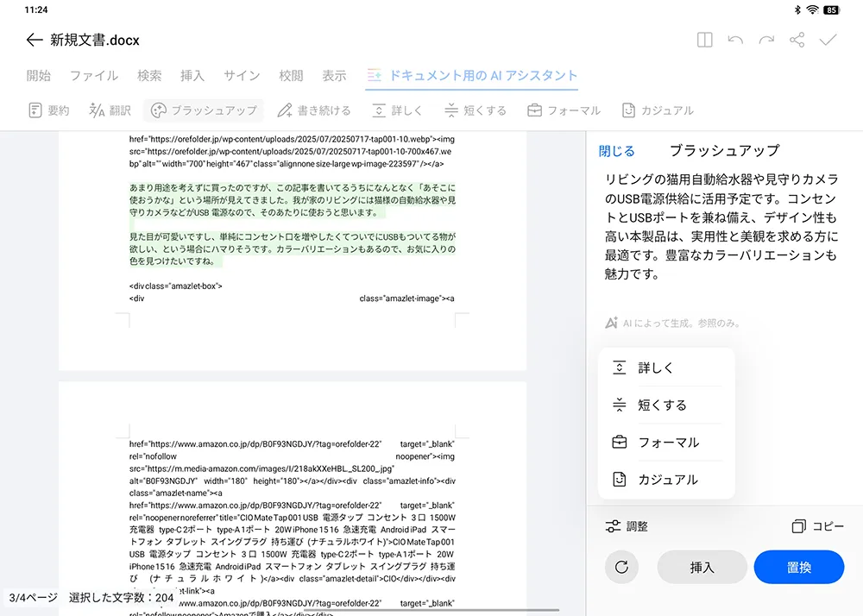Screen dimensions: 863x616
Task: Tap the back arrow beside 新規文書.docx
Action: 35,40
